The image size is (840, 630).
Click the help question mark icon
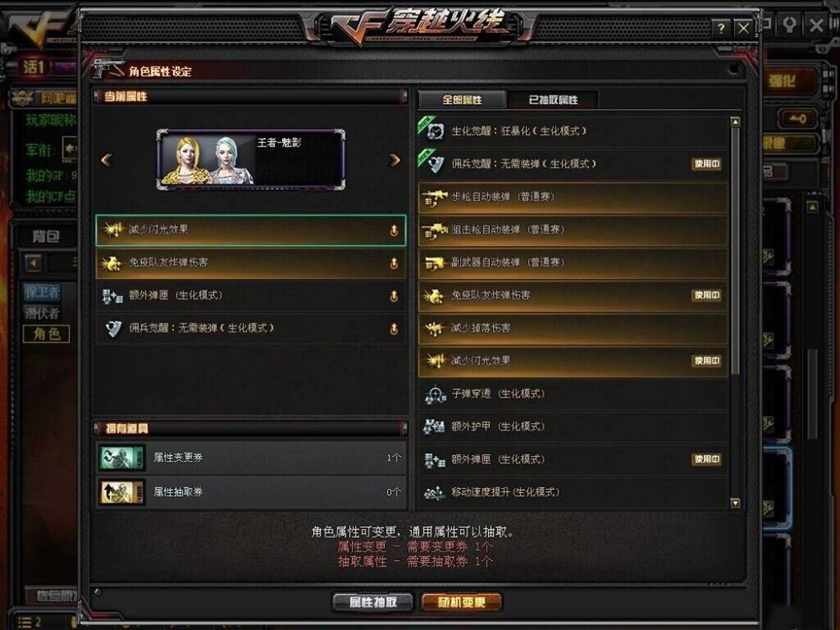point(721,28)
